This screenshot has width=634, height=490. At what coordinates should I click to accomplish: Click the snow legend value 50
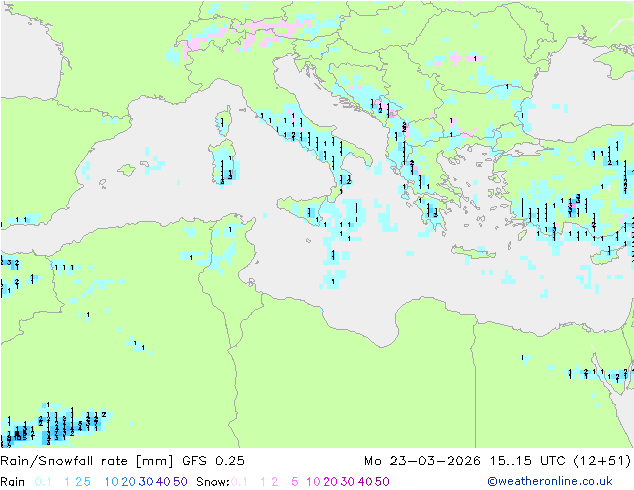[382, 482]
